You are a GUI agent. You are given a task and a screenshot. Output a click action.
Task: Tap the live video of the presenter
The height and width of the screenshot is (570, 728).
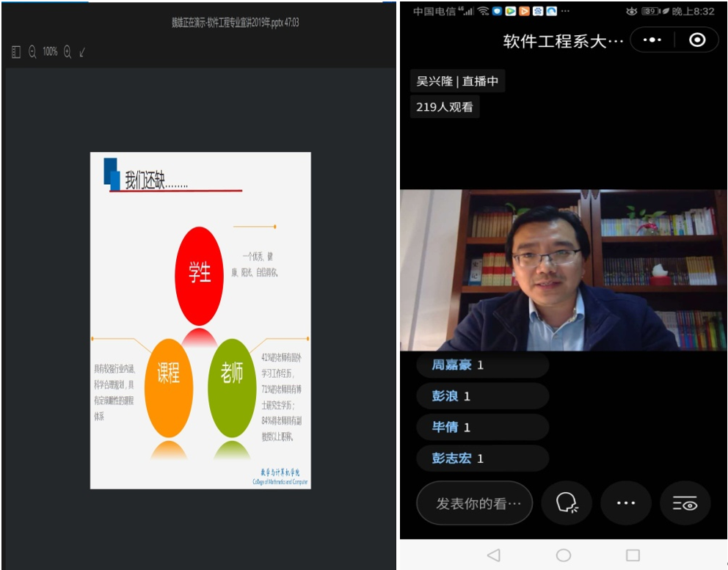[x=563, y=270]
